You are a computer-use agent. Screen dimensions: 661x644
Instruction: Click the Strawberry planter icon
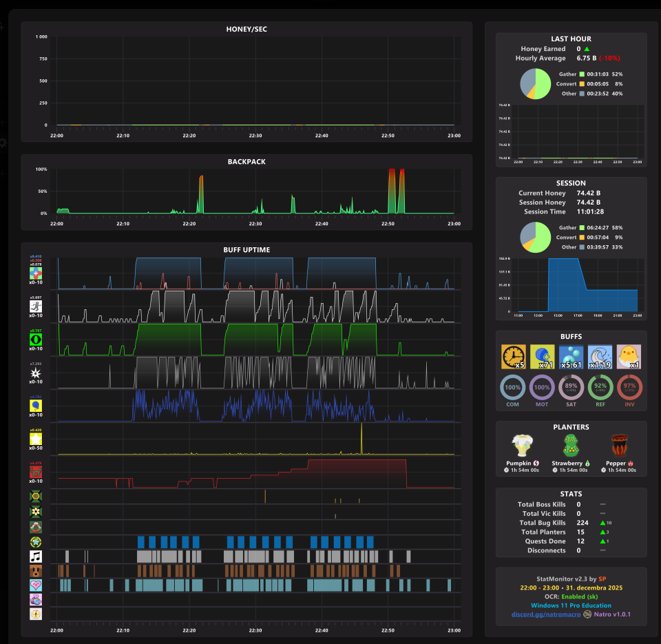point(571,446)
